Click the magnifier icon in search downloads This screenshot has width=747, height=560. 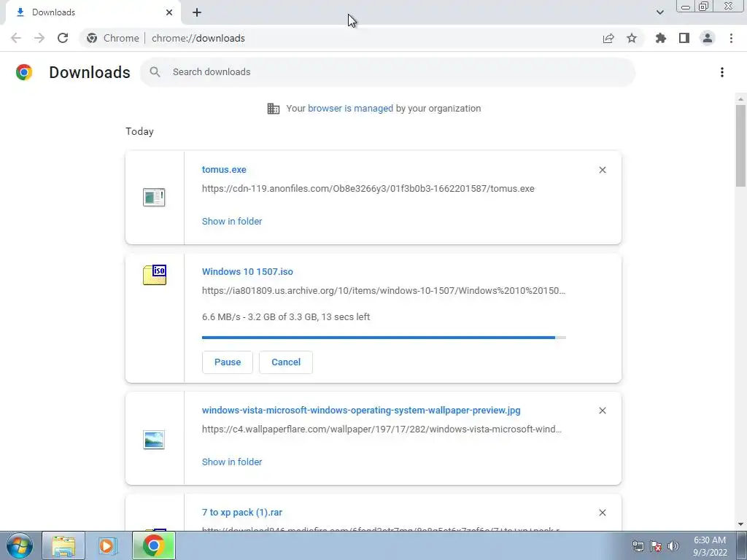(155, 72)
